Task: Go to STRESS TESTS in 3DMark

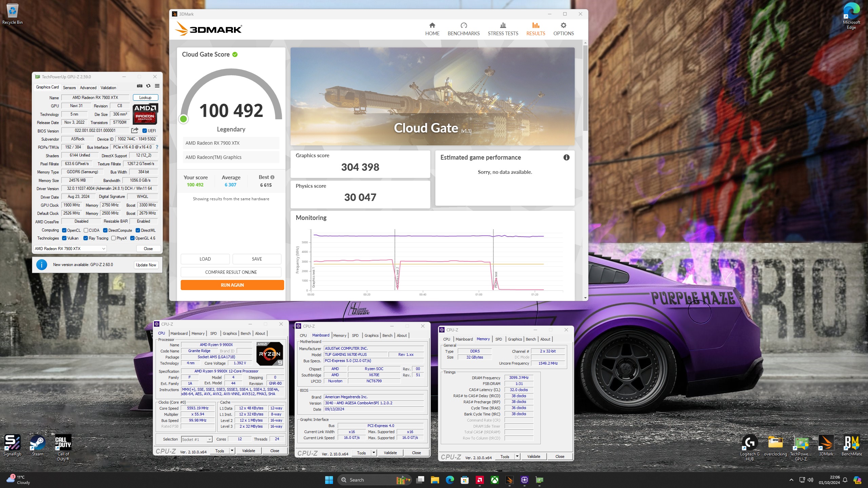Action: click(x=503, y=29)
